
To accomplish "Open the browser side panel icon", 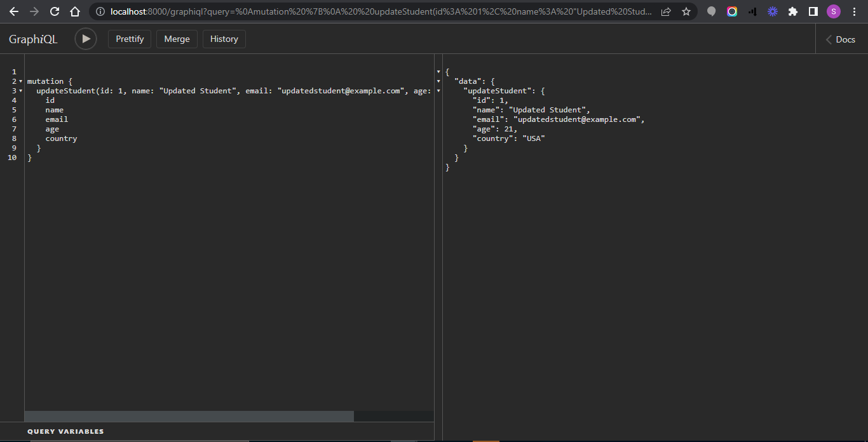I will pyautogui.click(x=813, y=11).
